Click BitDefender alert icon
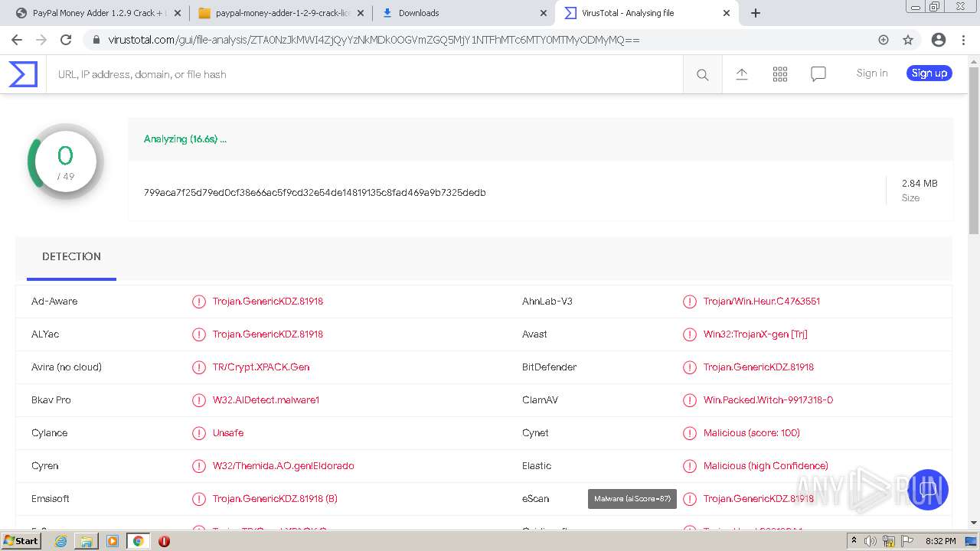 [690, 367]
